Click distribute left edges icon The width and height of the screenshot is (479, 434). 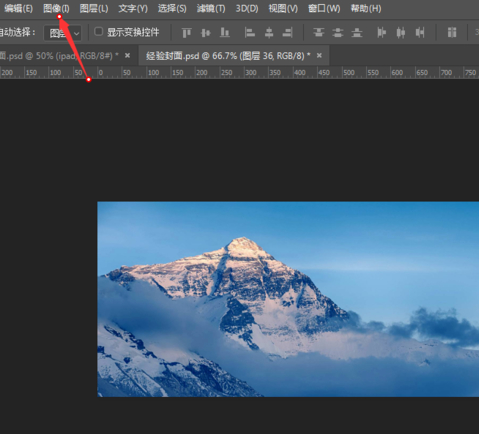pyautogui.click(x=381, y=33)
